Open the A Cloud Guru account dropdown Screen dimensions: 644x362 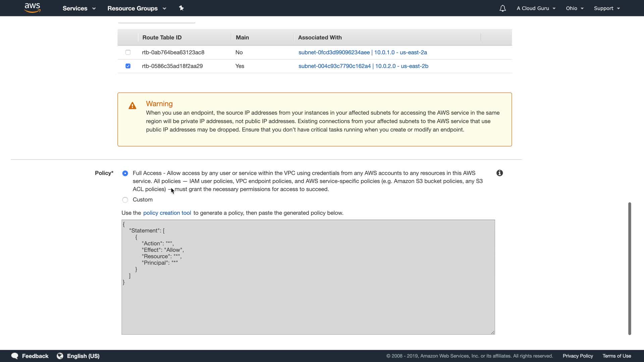click(536, 8)
